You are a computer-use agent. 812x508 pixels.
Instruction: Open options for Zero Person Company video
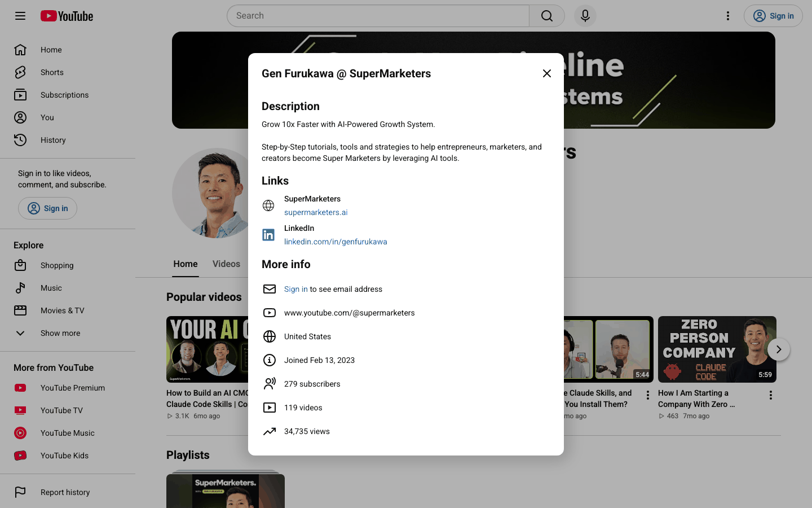771,395
